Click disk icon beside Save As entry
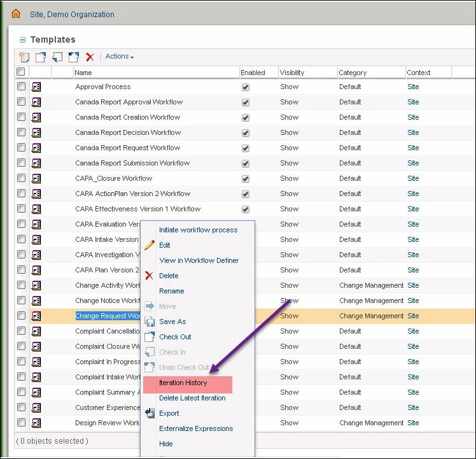The image size is (476, 459). click(150, 321)
